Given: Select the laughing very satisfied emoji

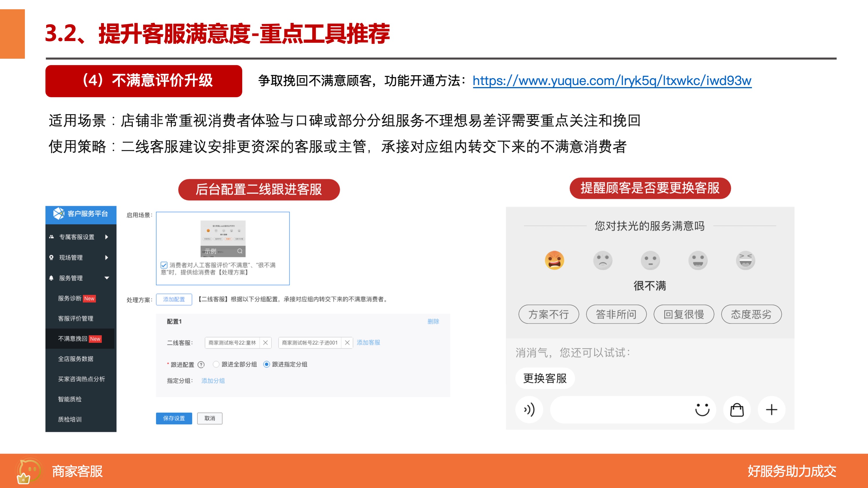Looking at the screenshot, I should coord(745,260).
